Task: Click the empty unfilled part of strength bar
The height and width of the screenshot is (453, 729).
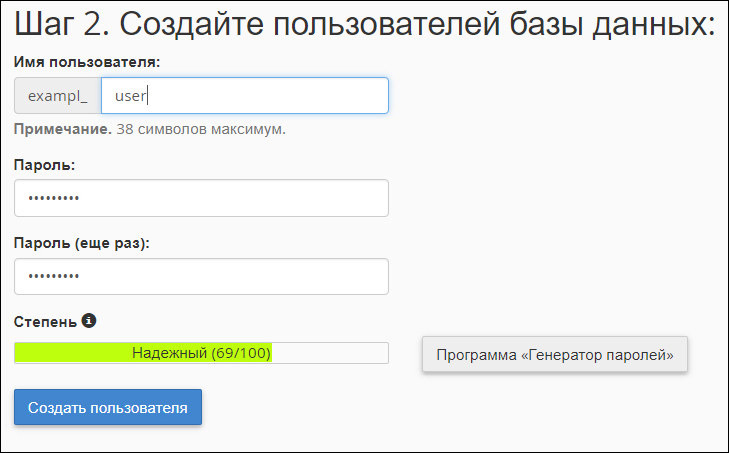Action: [x=330, y=353]
